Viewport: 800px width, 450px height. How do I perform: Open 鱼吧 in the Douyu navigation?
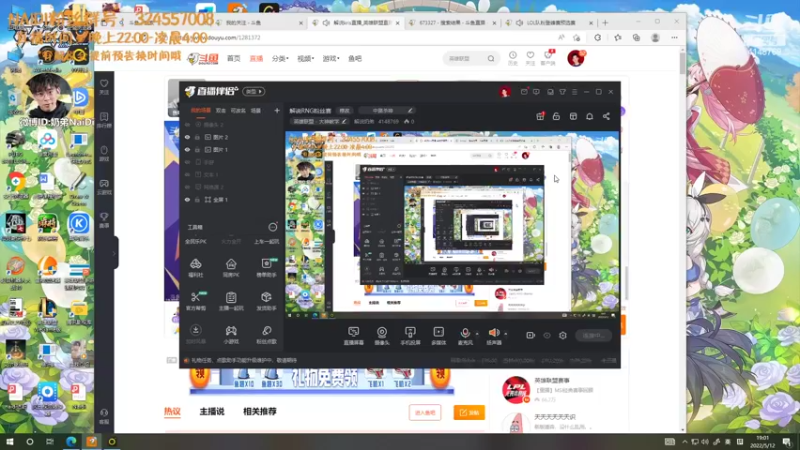pyautogui.click(x=355, y=59)
